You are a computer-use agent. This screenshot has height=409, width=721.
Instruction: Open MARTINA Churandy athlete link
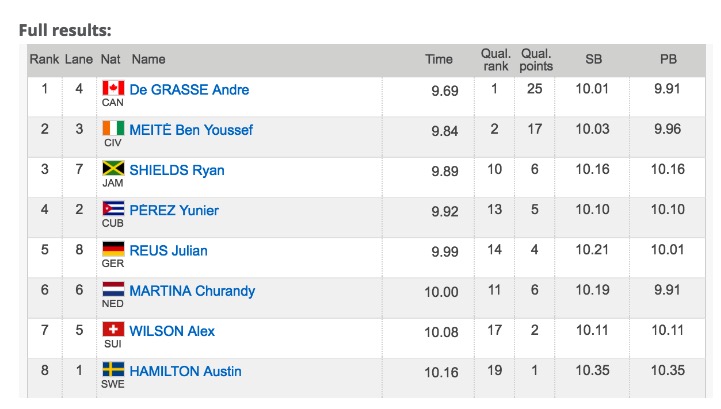[x=192, y=291]
